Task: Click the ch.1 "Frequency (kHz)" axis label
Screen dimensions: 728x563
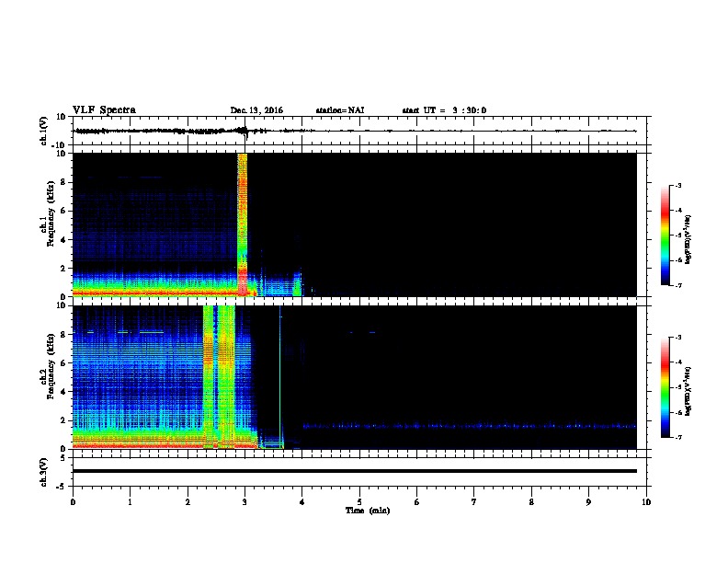Action: [x=51, y=214]
